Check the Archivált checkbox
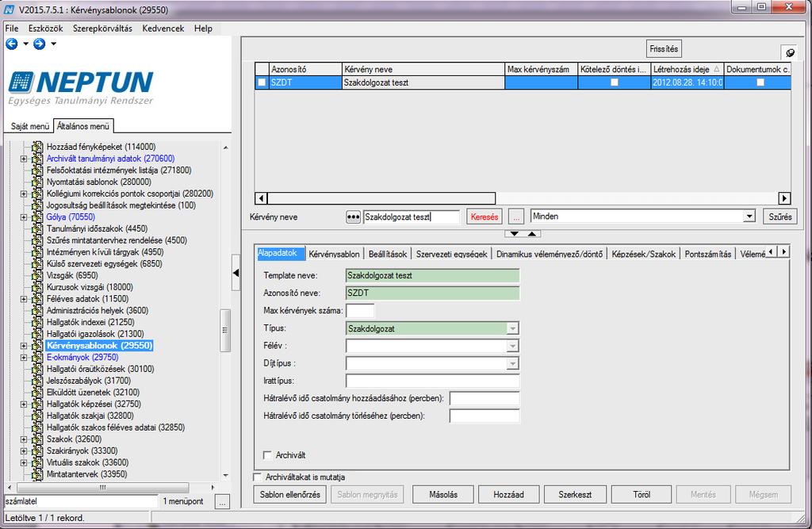Screen dimensions: 812x529 point(268,455)
